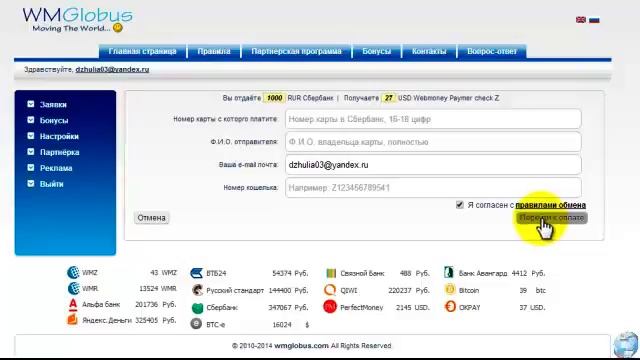Click the Яндекс.Деньги icon
Image resolution: width=640 pixels, height=360 pixels.
click(x=72, y=319)
